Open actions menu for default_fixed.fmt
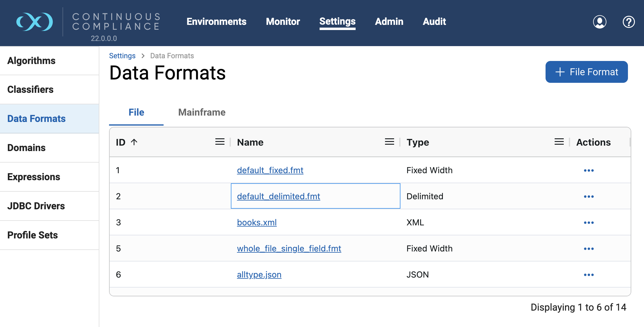Image resolution: width=644 pixels, height=327 pixels. 589,170
